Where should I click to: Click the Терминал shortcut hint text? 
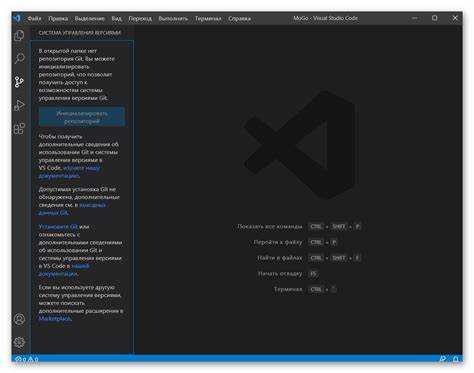pyautogui.click(x=288, y=289)
